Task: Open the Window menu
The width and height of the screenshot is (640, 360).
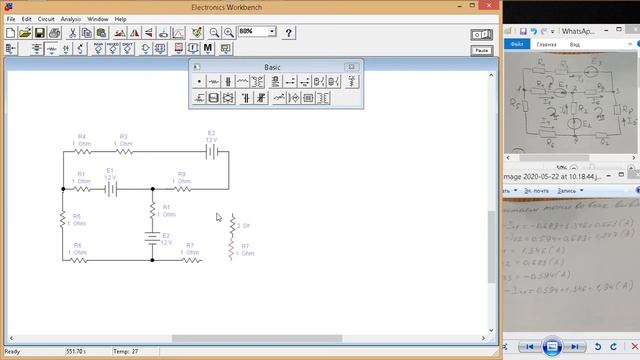Action: pyautogui.click(x=98, y=19)
